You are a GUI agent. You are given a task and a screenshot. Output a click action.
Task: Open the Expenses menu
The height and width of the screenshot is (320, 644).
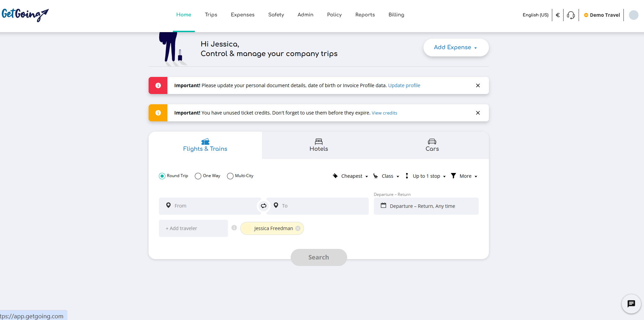pos(243,15)
